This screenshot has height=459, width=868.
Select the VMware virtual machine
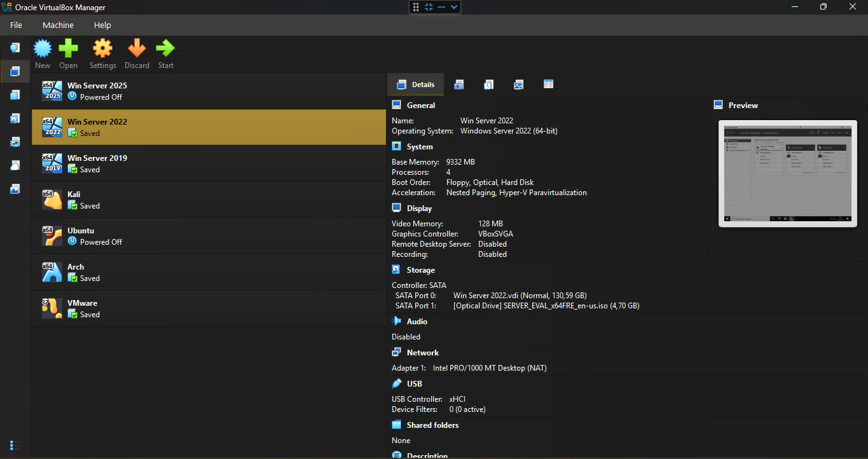point(209,308)
